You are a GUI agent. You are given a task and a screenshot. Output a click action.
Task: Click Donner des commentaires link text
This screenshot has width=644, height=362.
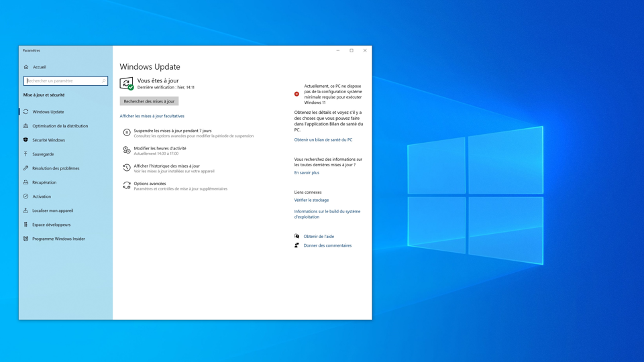327,245
